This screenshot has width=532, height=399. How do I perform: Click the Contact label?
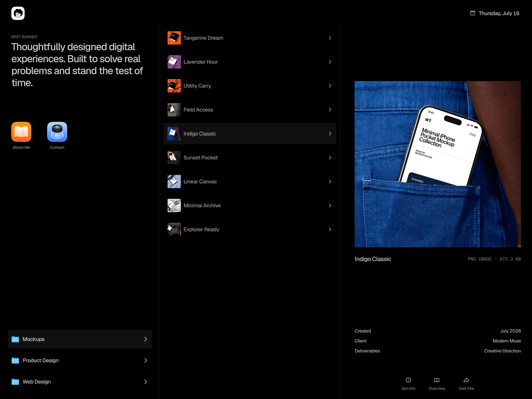(57, 147)
